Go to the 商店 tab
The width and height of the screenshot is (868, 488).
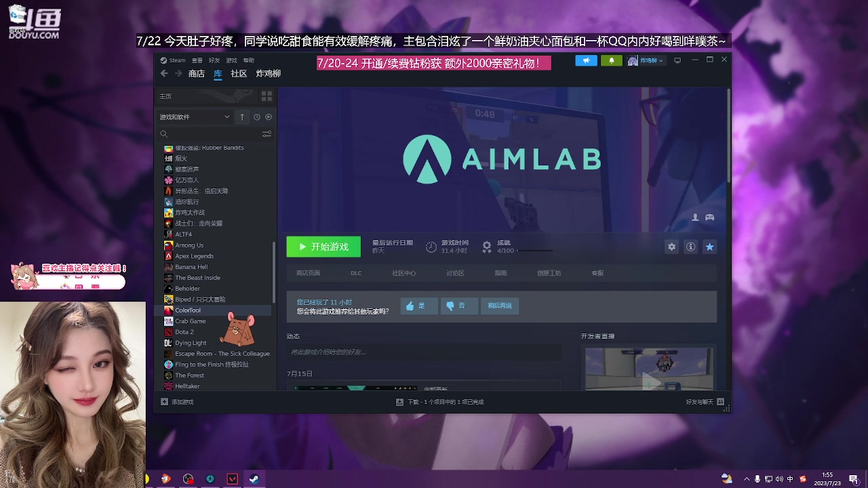pos(197,73)
